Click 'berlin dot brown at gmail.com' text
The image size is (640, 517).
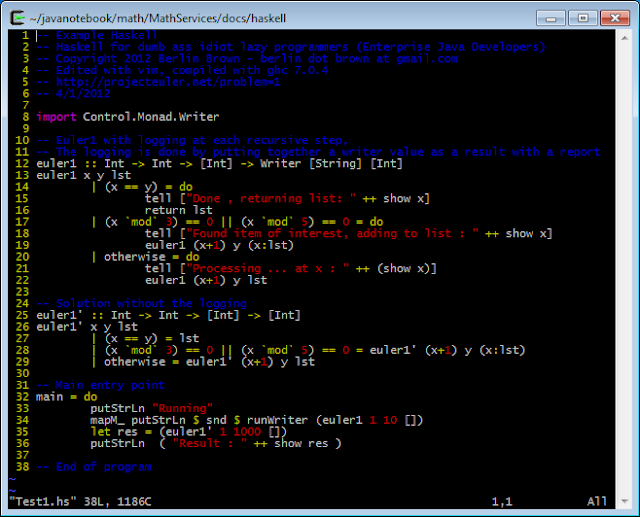point(359,59)
